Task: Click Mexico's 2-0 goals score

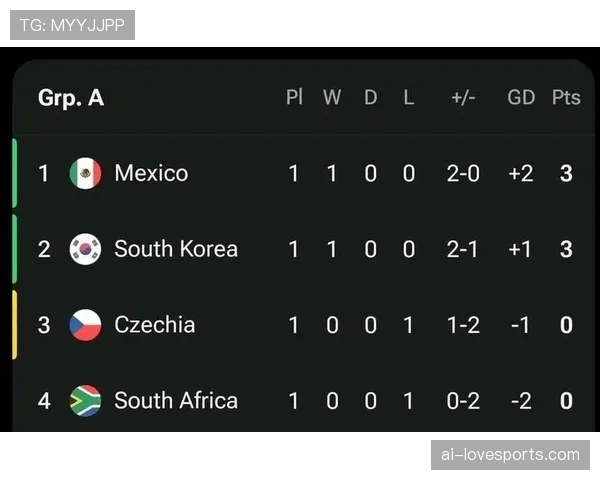Action: click(463, 173)
